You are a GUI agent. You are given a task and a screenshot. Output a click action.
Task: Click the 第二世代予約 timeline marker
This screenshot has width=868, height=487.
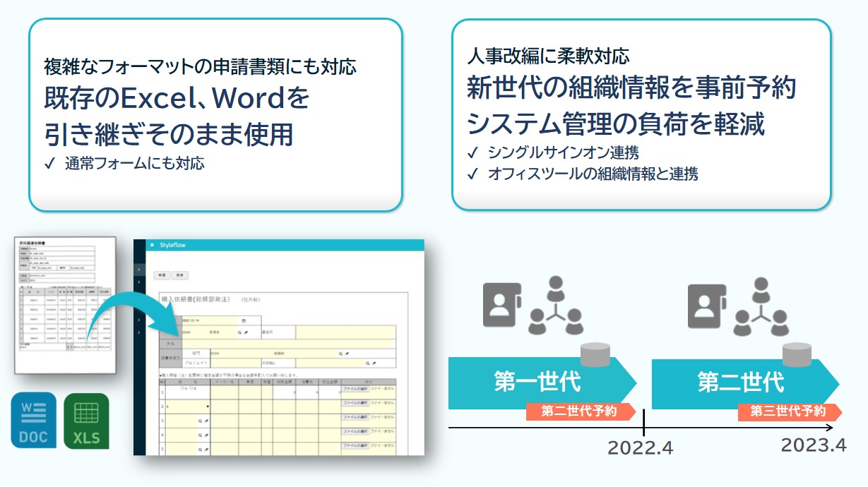point(579,411)
